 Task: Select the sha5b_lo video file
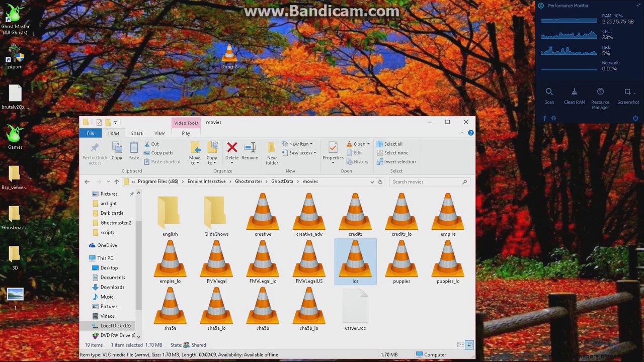click(309, 310)
